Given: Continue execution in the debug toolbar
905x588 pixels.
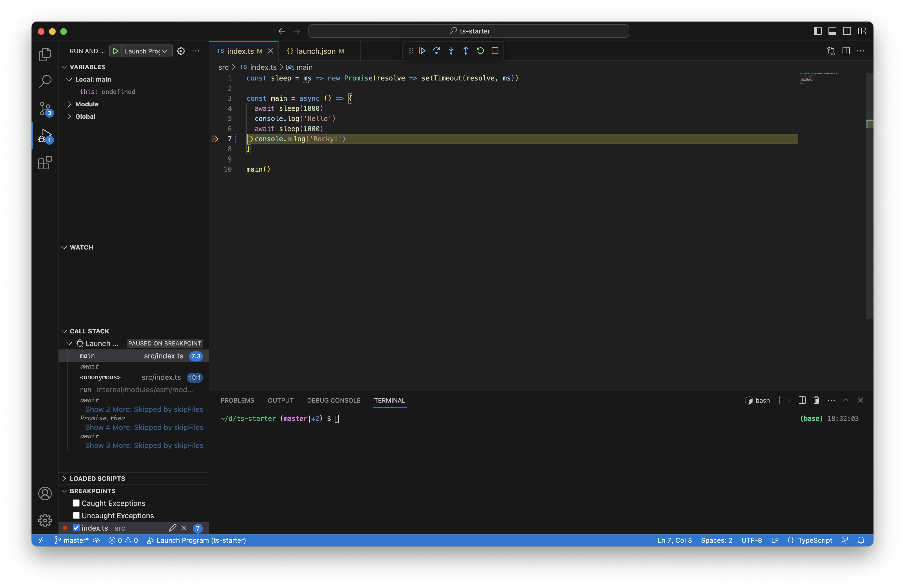Looking at the screenshot, I should [x=422, y=51].
